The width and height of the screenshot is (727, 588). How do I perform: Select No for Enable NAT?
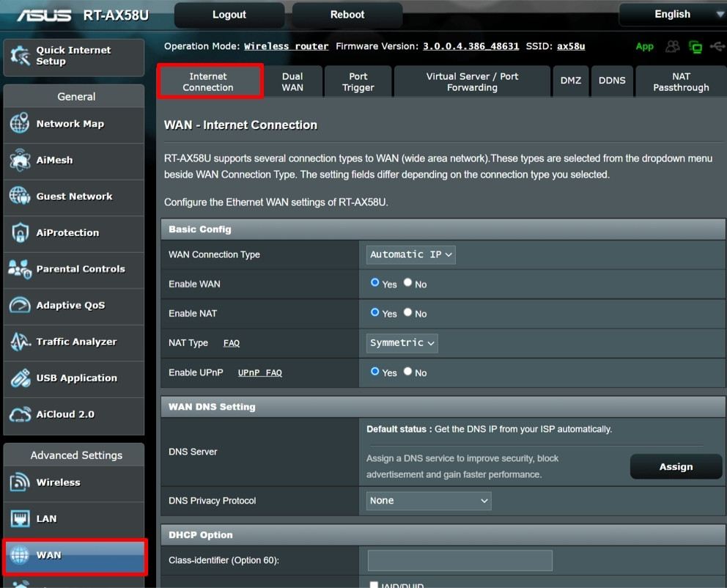tap(408, 312)
